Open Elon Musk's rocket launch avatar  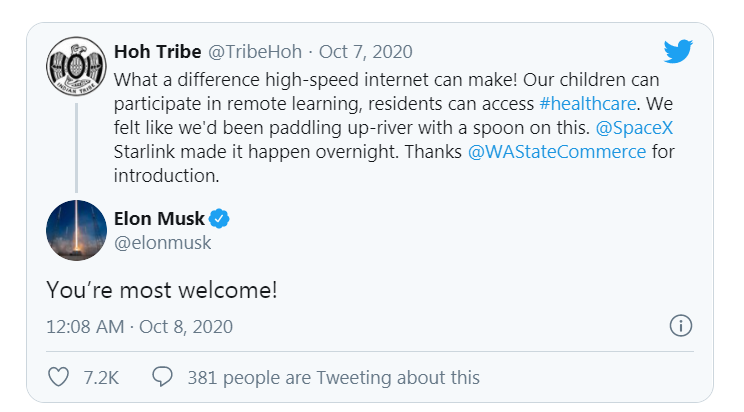pos(76,230)
